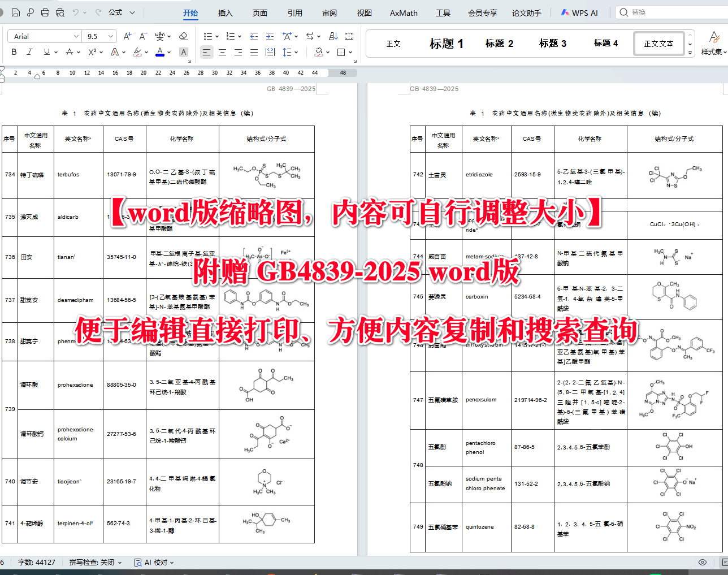Select the center alignment icon
The image size is (728, 575).
coord(222,52)
